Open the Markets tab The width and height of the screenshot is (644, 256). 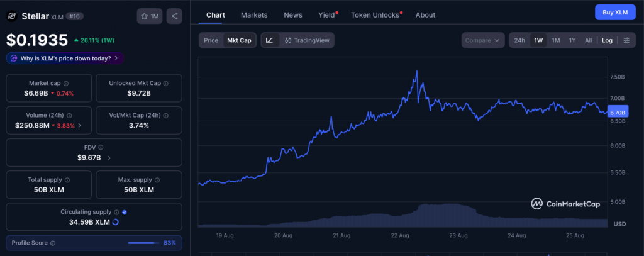[x=254, y=15]
